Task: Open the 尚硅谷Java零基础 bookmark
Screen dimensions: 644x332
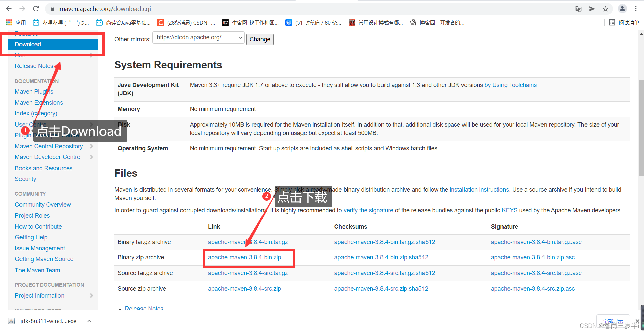Action: pos(123,22)
